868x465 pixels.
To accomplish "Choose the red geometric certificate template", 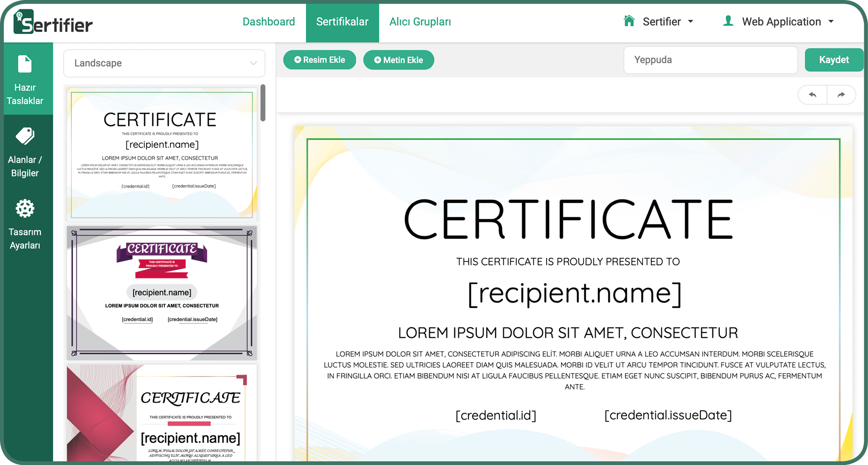I will (x=162, y=413).
